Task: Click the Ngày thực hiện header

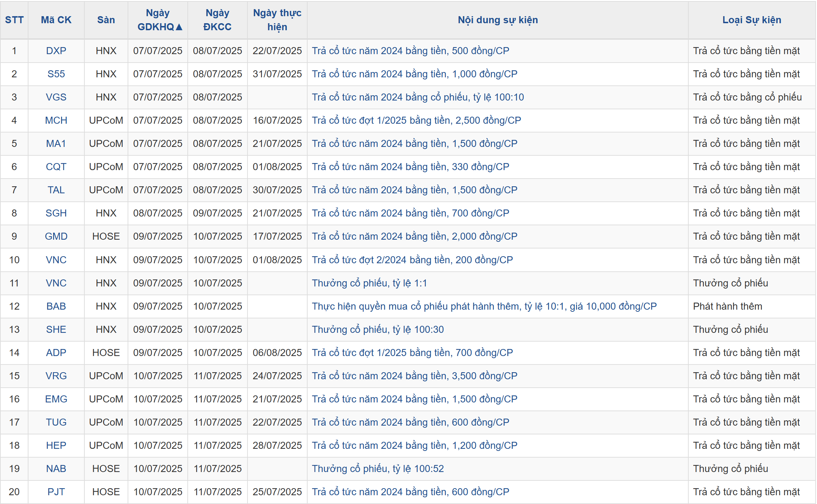Action: click(x=277, y=20)
